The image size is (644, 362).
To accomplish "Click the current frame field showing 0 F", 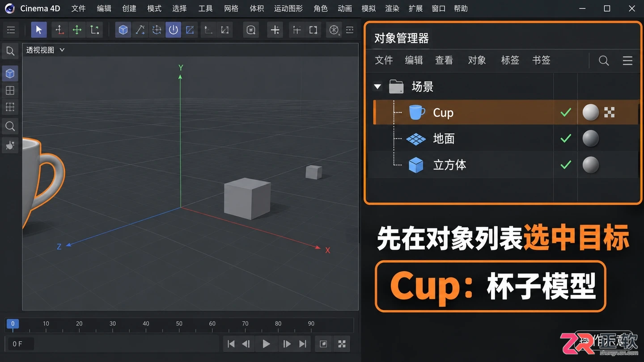I will point(20,344).
